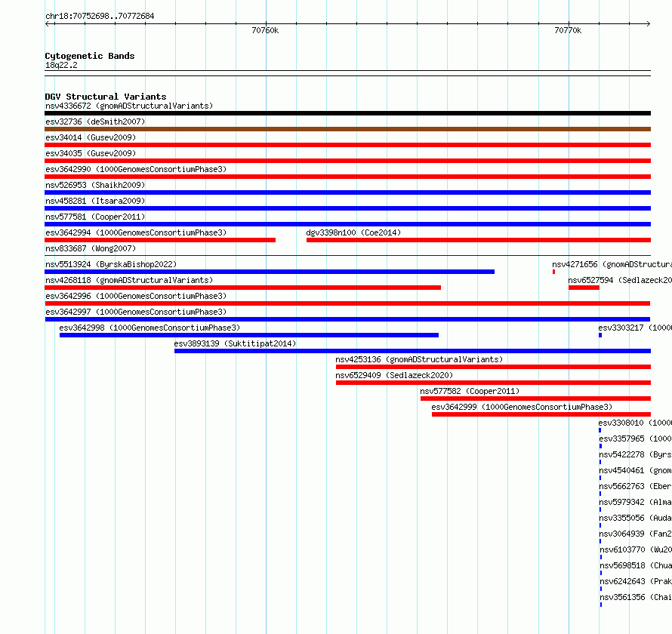Click the dgv3398n100 Coe2014 red bar
This screenshot has height=634, width=672.
[478, 240]
